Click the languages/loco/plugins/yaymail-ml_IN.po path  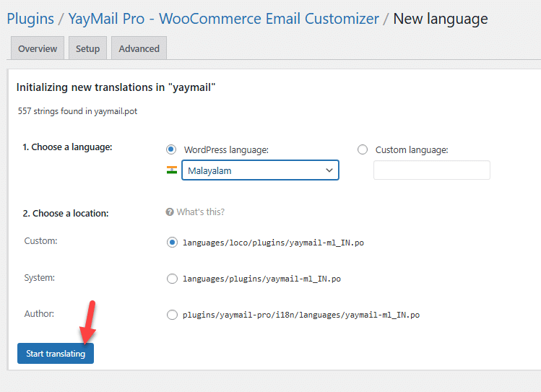[273, 243]
